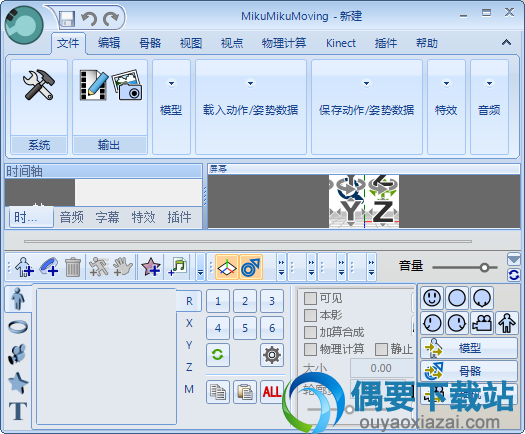Switch to the 骨骼 ribbon tab
525x434 pixels.
(150, 43)
